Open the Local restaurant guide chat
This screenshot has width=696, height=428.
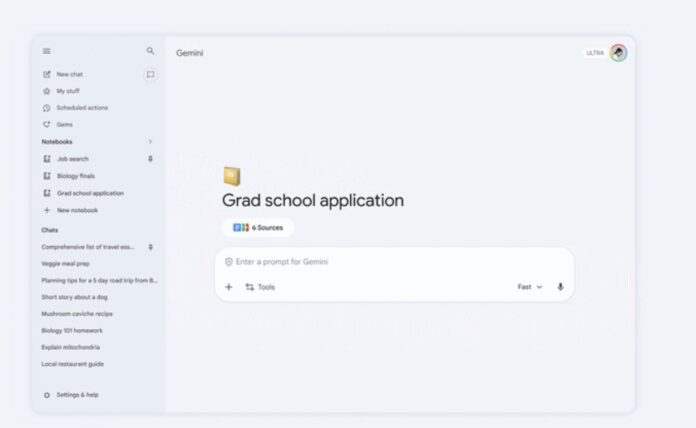[x=73, y=364]
